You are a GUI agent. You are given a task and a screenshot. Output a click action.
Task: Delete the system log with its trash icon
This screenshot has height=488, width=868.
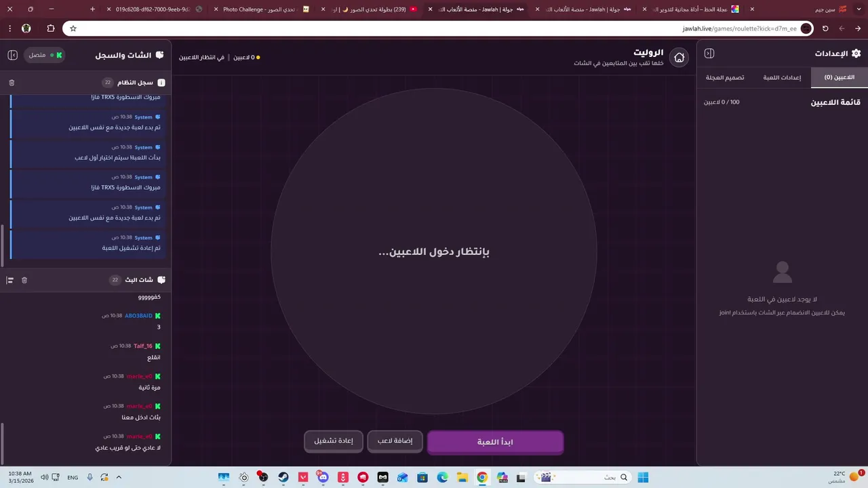point(12,83)
